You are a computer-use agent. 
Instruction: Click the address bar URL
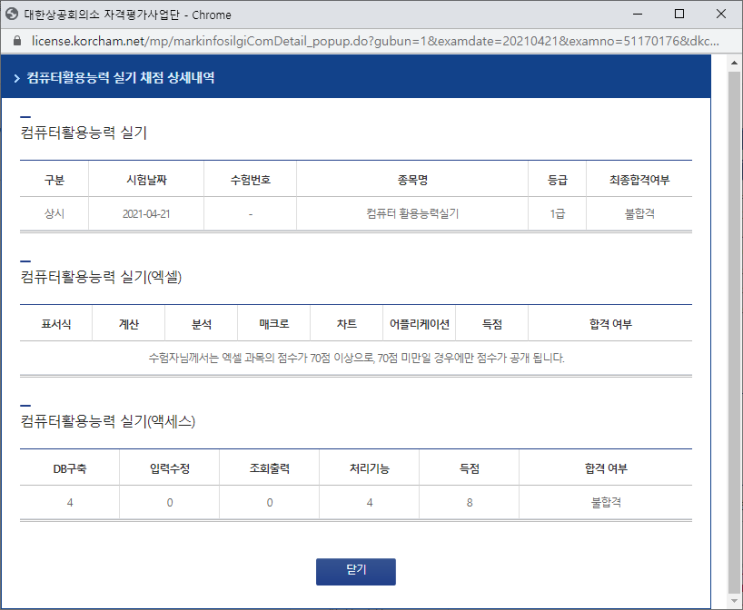[375, 41]
